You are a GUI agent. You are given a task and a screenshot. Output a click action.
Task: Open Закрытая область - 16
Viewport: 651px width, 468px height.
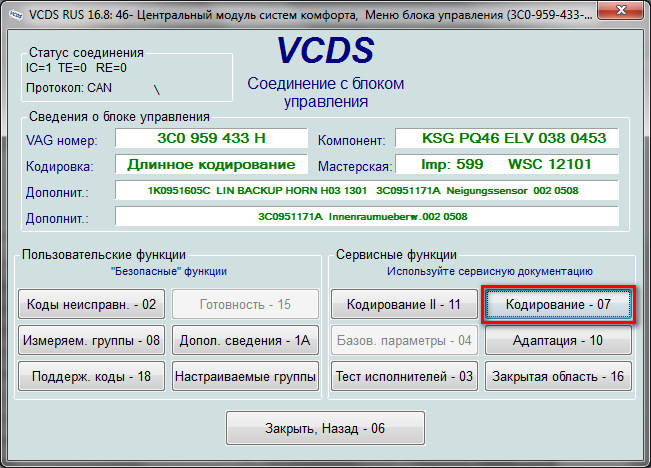(x=558, y=376)
